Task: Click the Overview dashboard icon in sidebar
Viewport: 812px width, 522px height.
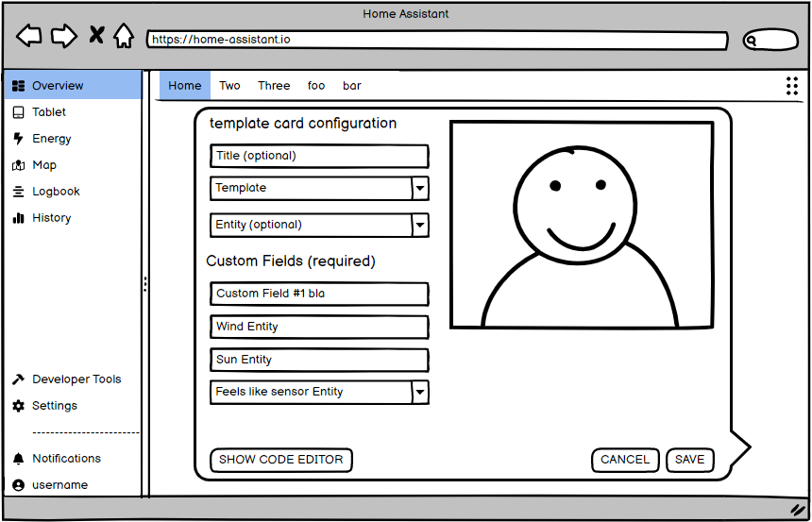Action: point(18,86)
